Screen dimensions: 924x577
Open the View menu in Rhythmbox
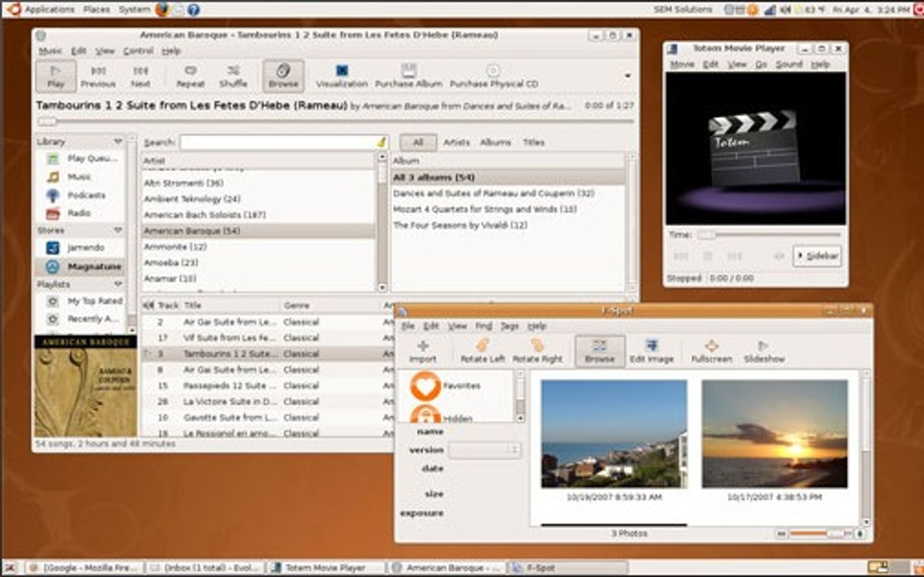tap(105, 51)
